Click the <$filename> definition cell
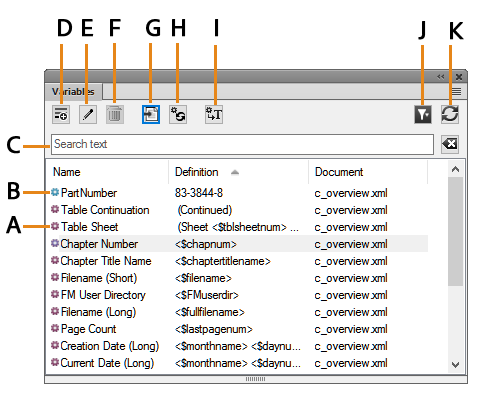The width and height of the screenshot is (480, 396). pyautogui.click(x=203, y=278)
